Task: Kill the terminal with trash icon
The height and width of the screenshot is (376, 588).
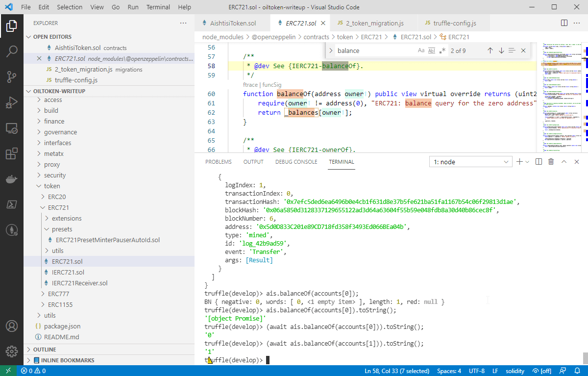Action: pos(551,162)
